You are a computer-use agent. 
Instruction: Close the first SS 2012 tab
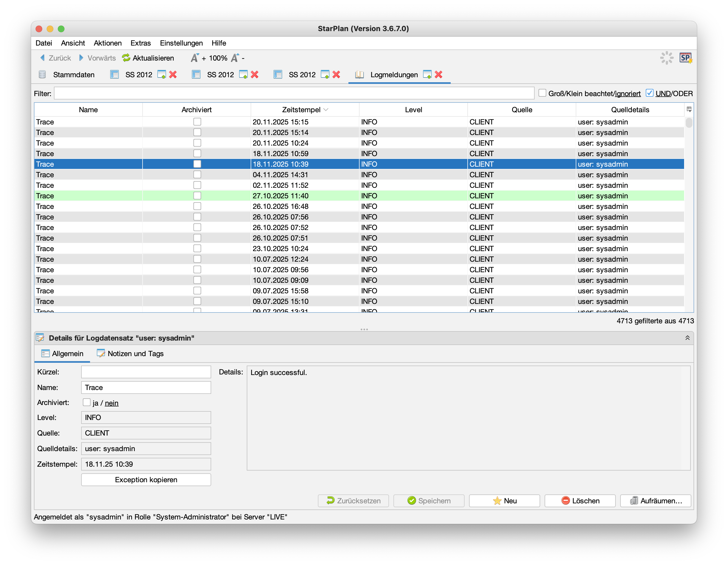click(173, 75)
